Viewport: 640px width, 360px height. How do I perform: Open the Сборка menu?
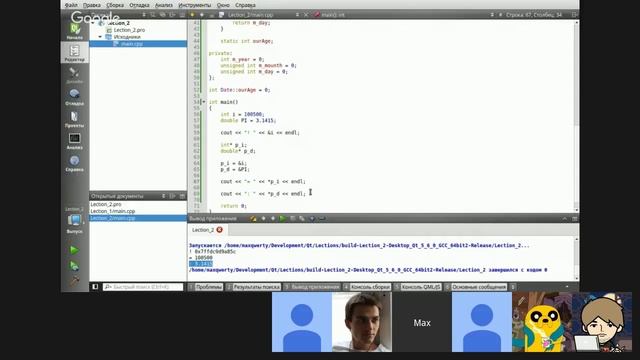pyautogui.click(x=115, y=5)
